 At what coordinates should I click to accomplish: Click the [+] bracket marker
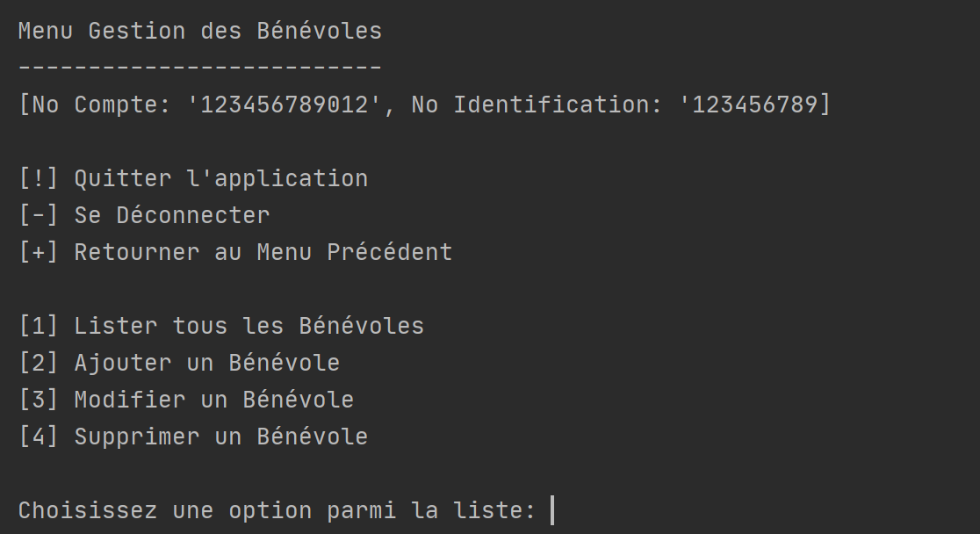(39, 252)
